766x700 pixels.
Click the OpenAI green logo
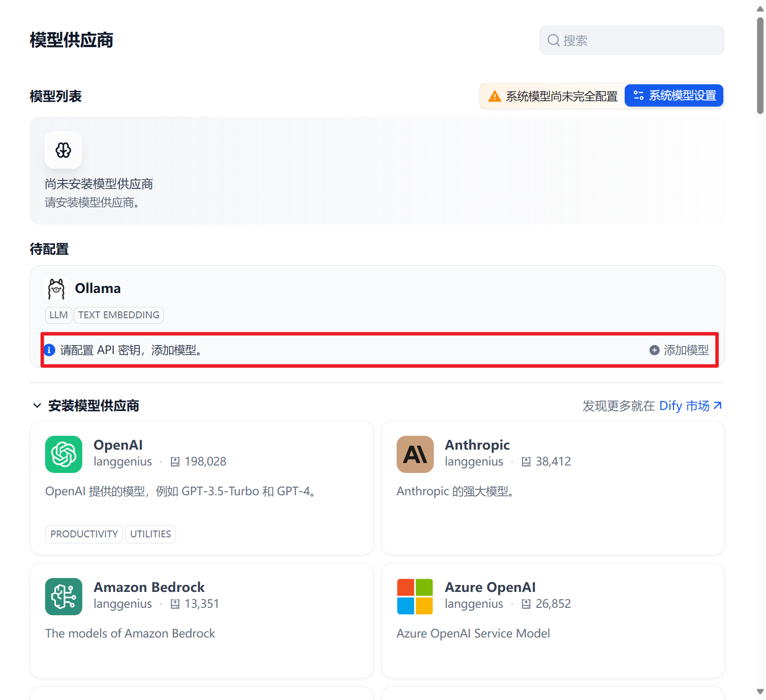(x=63, y=454)
